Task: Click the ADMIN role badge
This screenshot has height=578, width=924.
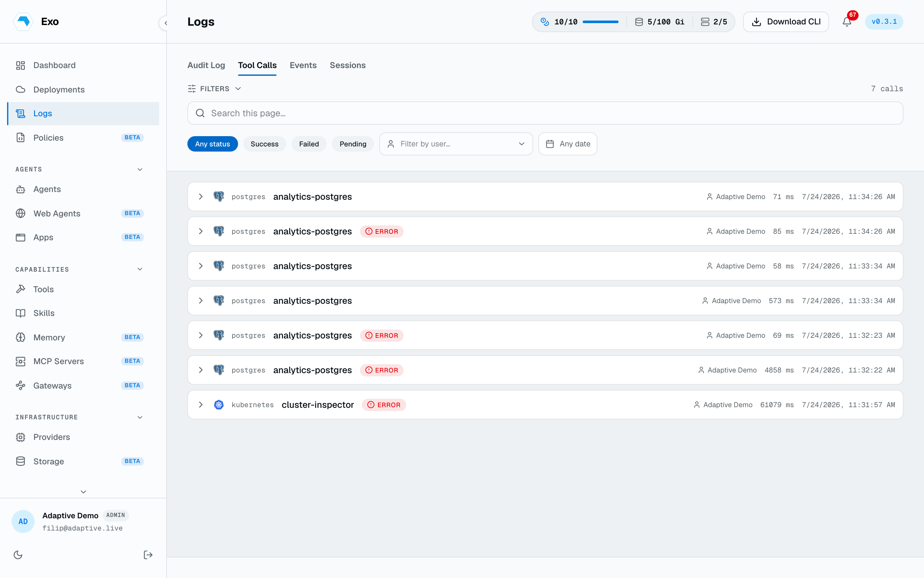Action: point(116,515)
